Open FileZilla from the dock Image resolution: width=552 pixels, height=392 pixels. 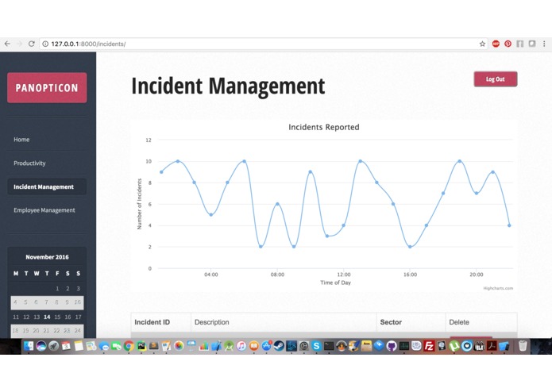click(429, 346)
